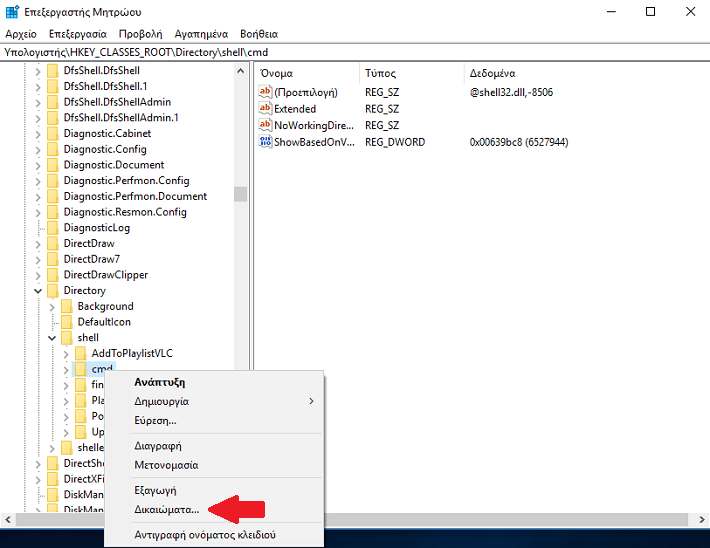The width and height of the screenshot is (710, 548).
Task: Click the Registry Editor title bar icon
Action: (x=12, y=12)
